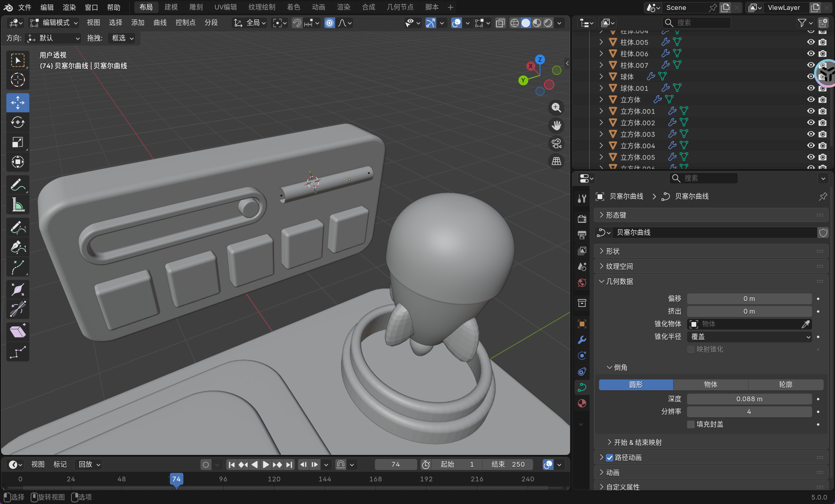Open the Modifiers wrench properties tab
Screen dimensions: 835x504
point(582,340)
